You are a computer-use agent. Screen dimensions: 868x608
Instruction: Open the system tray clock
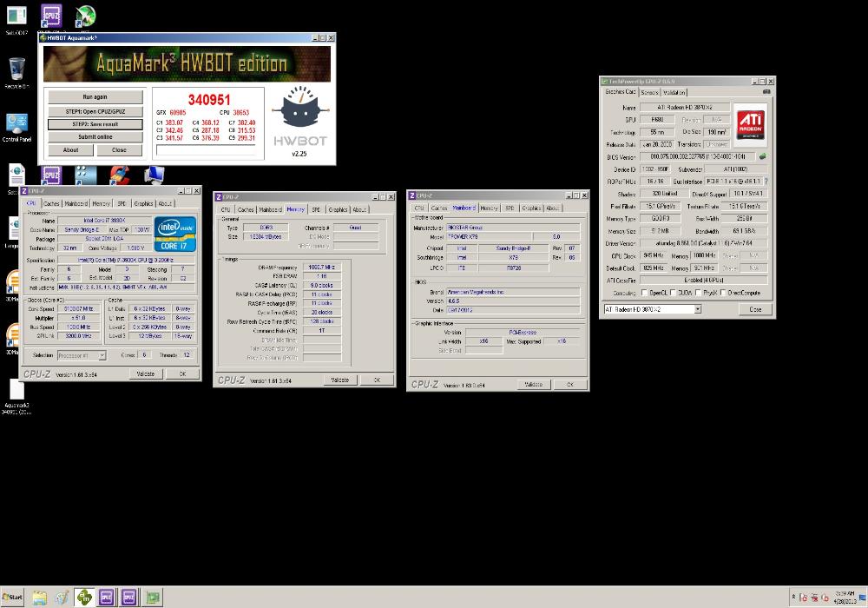(845, 597)
